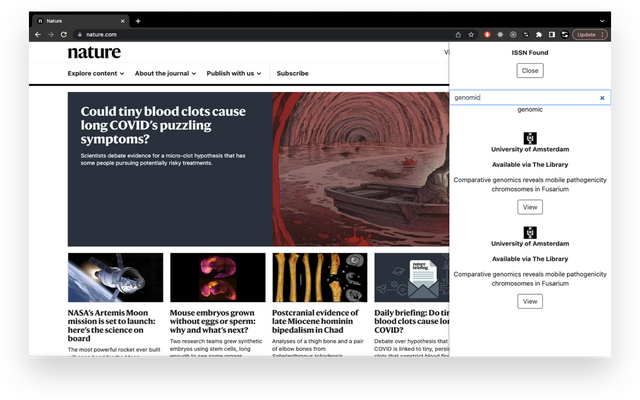Clear the genomic search with the X
Viewport: 640px width, 400px height.
point(602,98)
